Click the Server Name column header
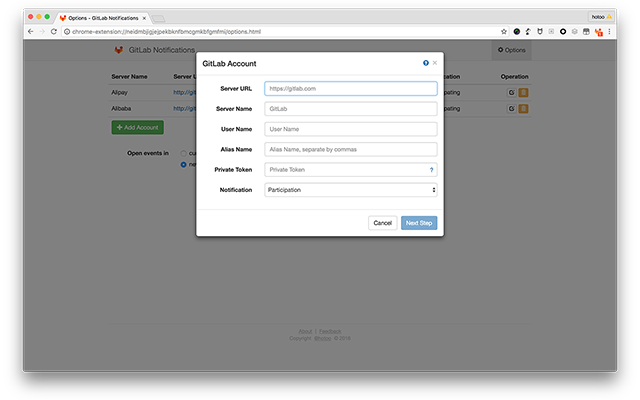Screen dimensions: 640x400 (129, 77)
